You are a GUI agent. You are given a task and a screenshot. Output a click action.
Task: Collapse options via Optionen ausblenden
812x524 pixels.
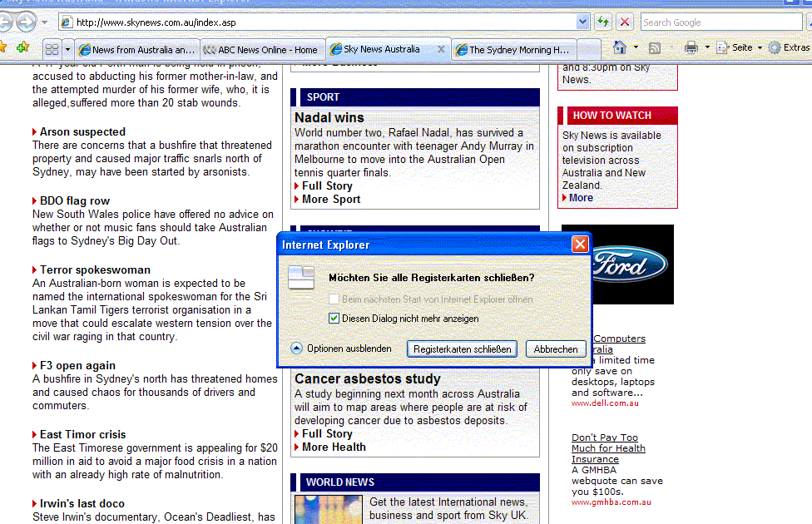tap(341, 349)
